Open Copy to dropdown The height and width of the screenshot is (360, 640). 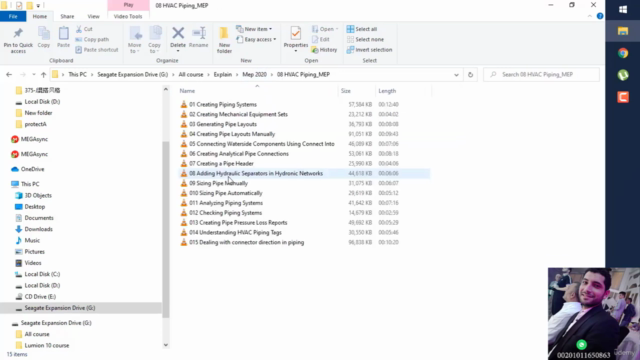154,40
